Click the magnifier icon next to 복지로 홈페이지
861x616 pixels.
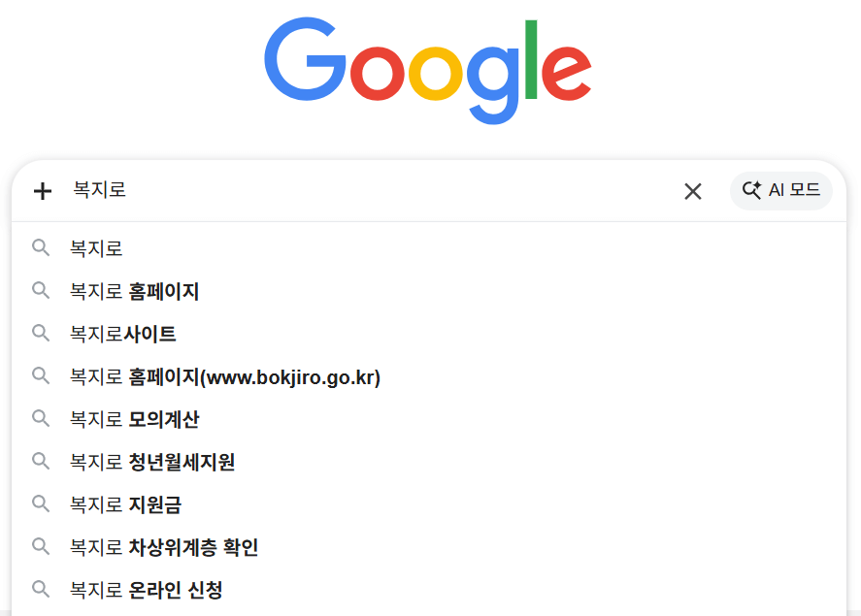point(41,290)
